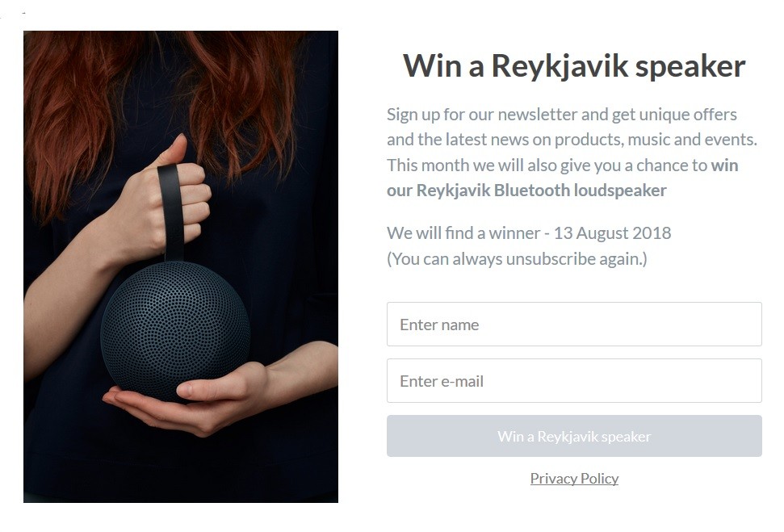The height and width of the screenshot is (532, 784).
Task: Select the spherical speaker in the photo
Action: coord(175,330)
